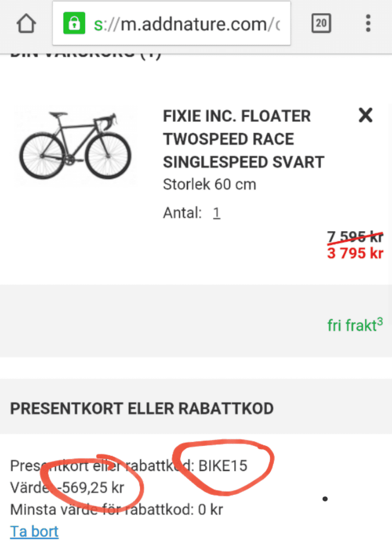Select the BIKE15 discount code text
Viewport: 392px width, 545px height.
point(223,466)
